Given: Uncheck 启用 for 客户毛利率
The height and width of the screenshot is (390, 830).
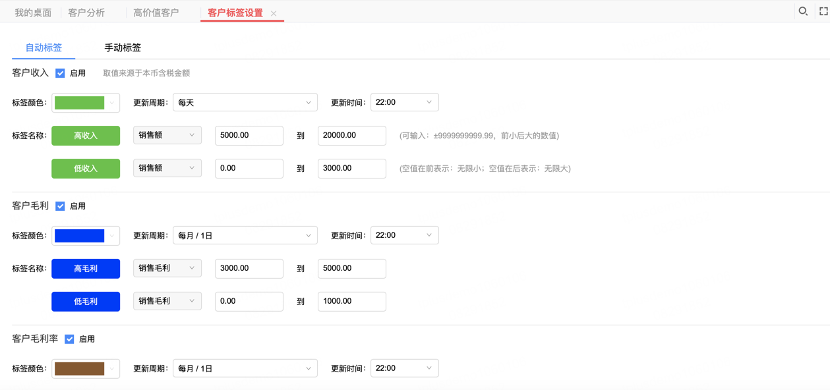Looking at the screenshot, I should click(x=69, y=339).
